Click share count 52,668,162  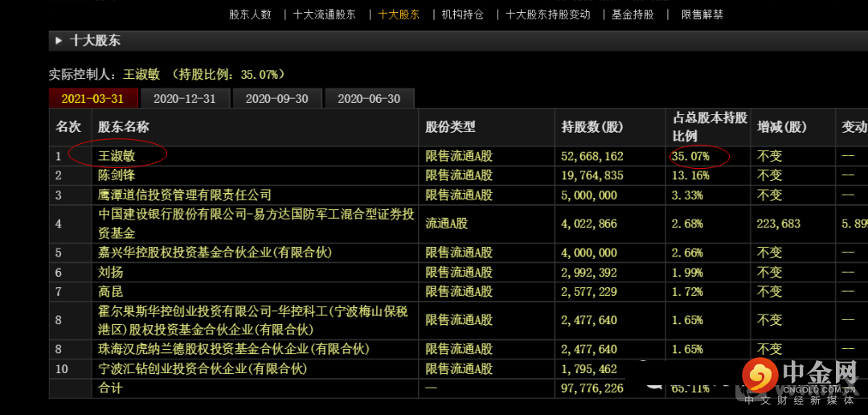[x=592, y=156]
